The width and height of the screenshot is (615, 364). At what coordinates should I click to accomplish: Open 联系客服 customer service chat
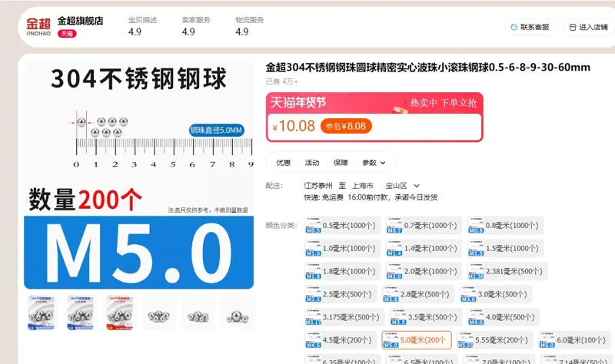click(530, 27)
